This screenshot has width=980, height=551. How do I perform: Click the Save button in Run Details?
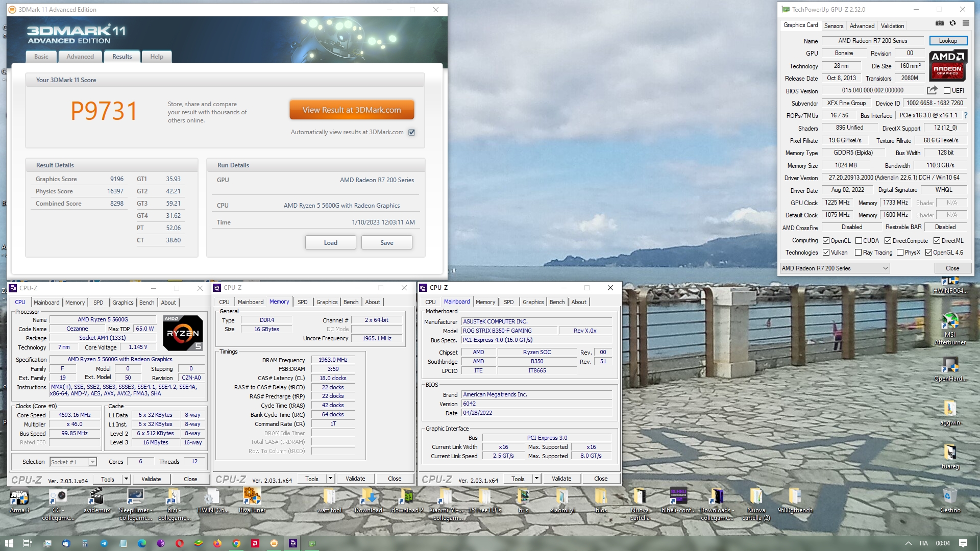point(386,242)
